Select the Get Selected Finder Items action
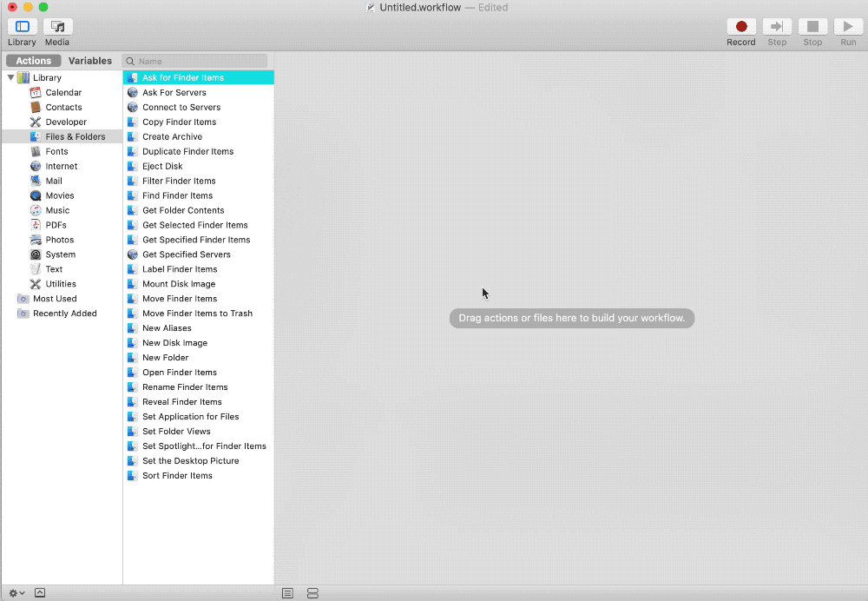Screen dimensions: 868x601 [x=199, y=225]
